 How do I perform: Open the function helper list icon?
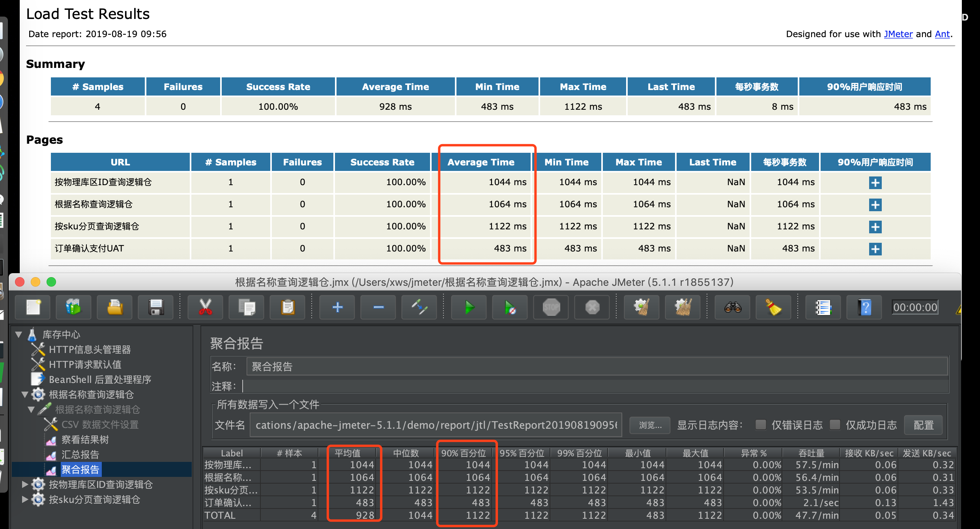823,307
